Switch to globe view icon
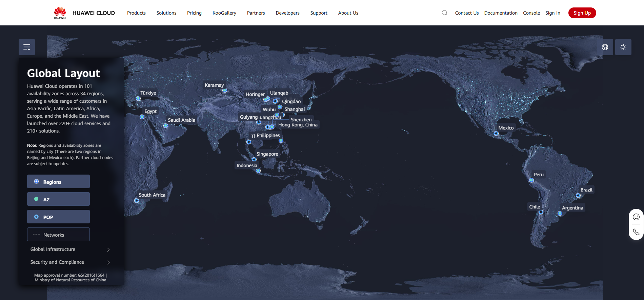The image size is (644, 300). click(x=605, y=47)
